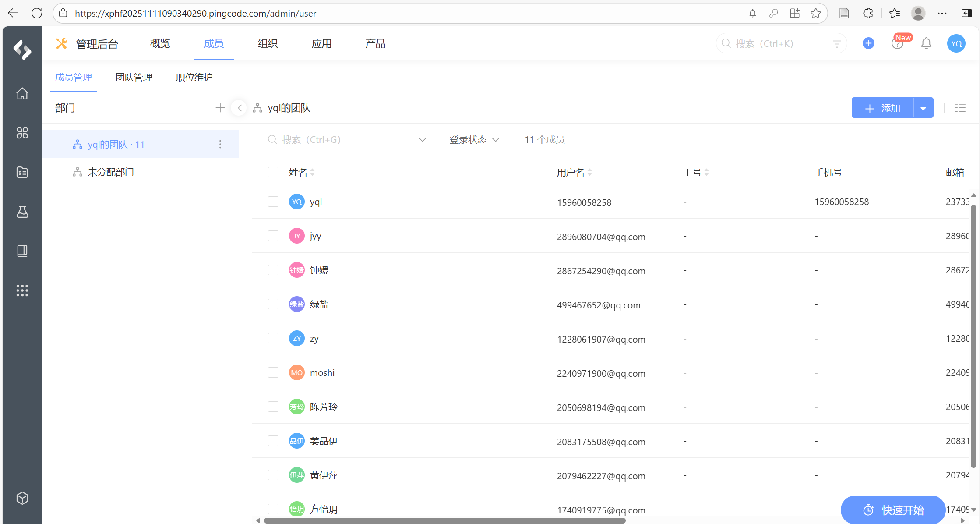Check the box for member jyy

273,236
